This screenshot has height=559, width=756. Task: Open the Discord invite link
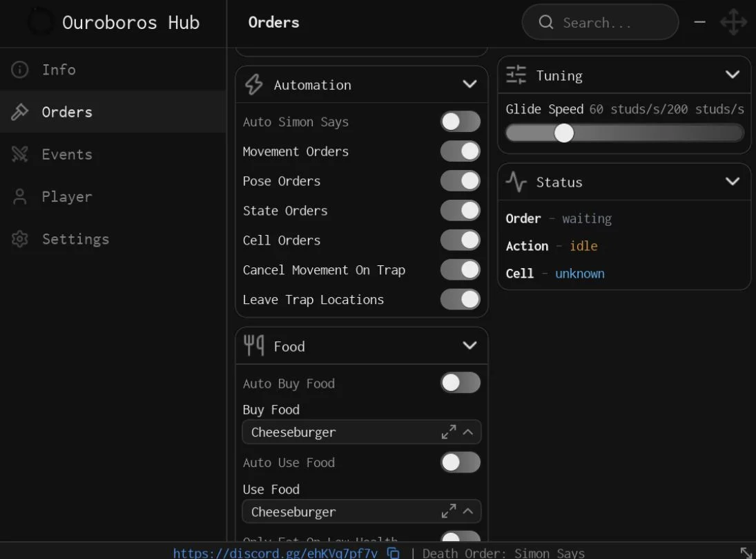(x=275, y=553)
